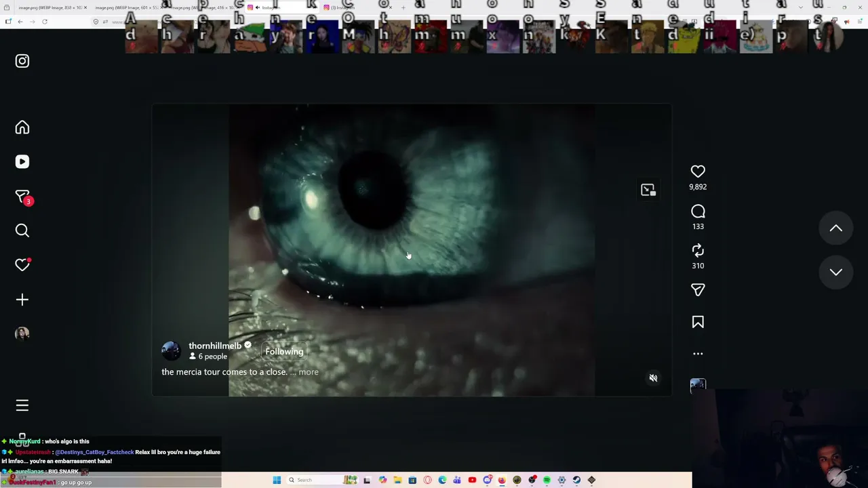Viewport: 868px width, 488px height.
Task: Open Microsoft Copilot from taskbar
Action: (382, 480)
